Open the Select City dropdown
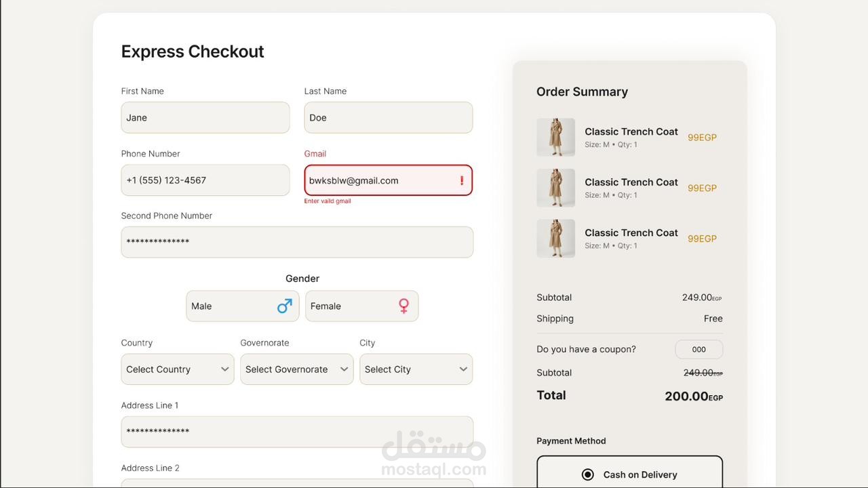 coord(416,369)
